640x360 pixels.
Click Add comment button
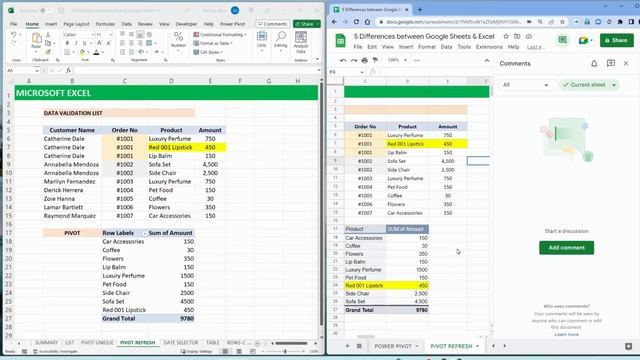coord(567,248)
